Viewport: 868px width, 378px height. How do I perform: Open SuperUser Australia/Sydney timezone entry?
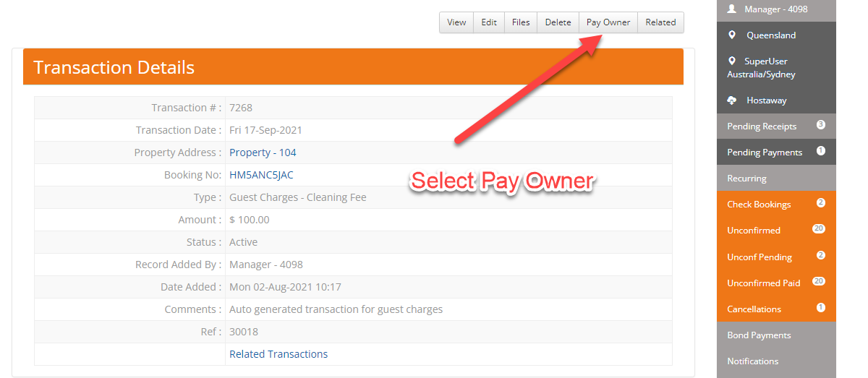776,68
